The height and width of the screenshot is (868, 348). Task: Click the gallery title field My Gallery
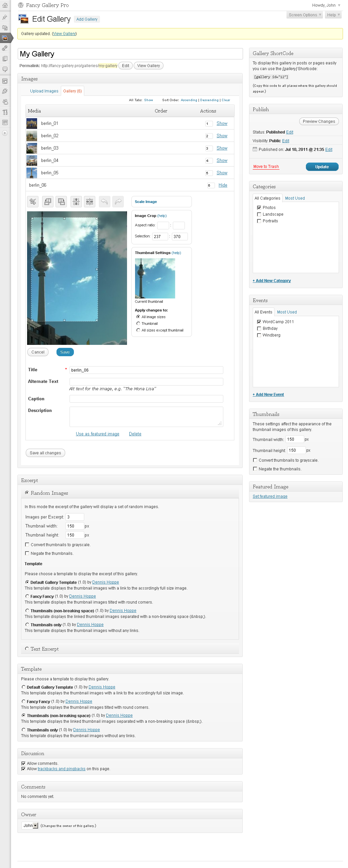pos(130,54)
